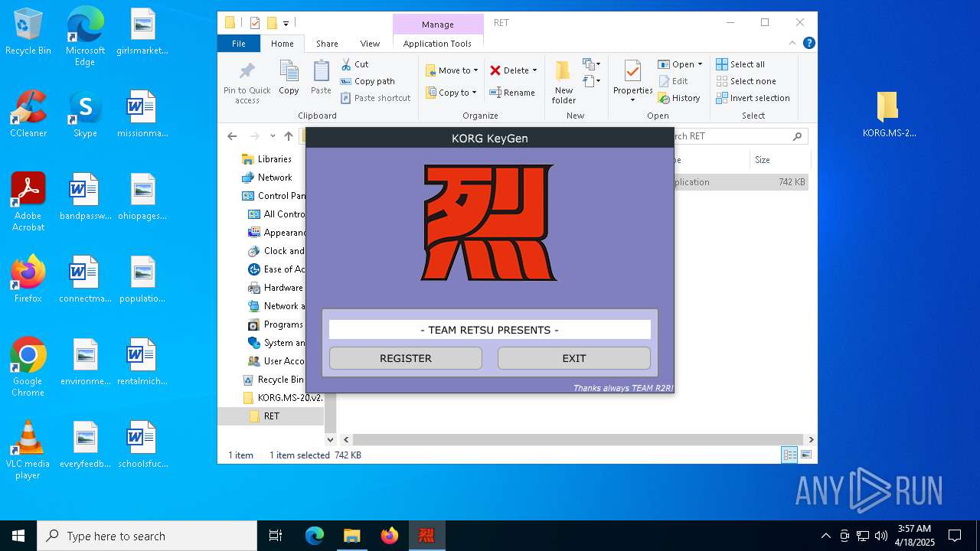The width and height of the screenshot is (980, 551).
Task: Switch to details view button
Action: [x=789, y=455]
